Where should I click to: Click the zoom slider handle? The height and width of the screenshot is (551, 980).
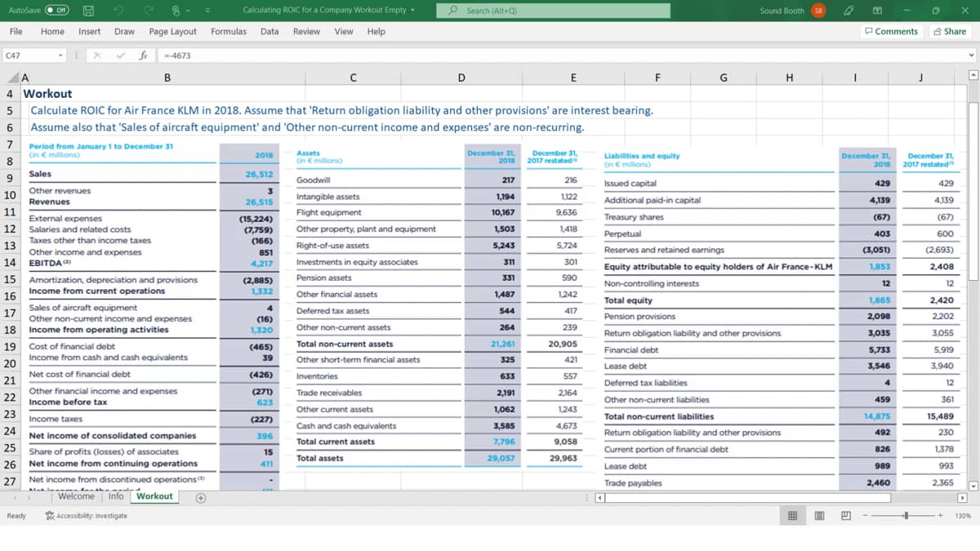click(x=905, y=516)
